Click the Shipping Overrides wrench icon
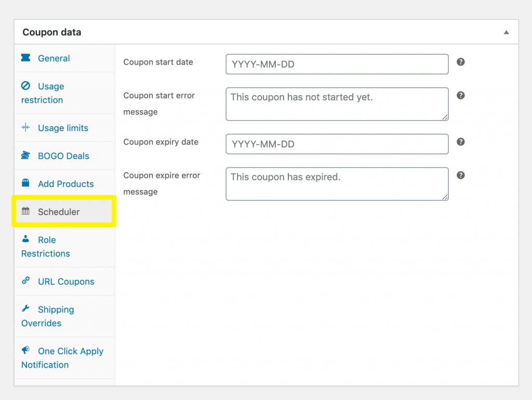532x400 pixels. (x=25, y=308)
